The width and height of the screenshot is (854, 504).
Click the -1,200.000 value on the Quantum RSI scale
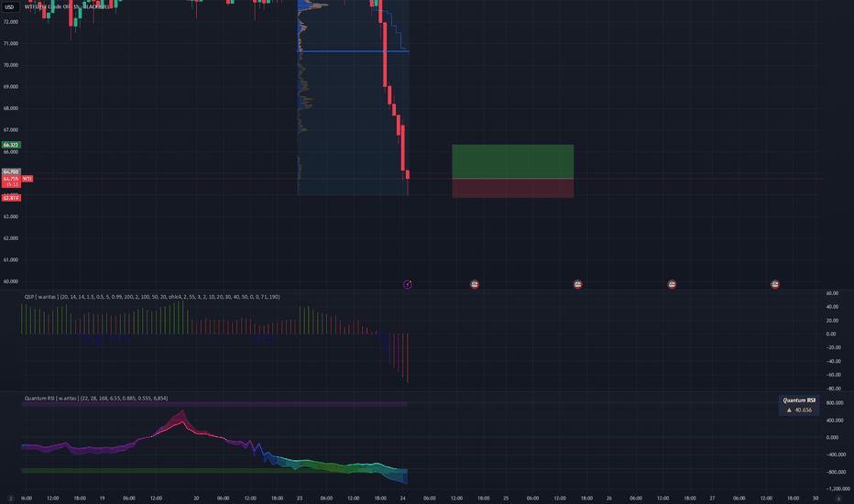(x=838, y=488)
